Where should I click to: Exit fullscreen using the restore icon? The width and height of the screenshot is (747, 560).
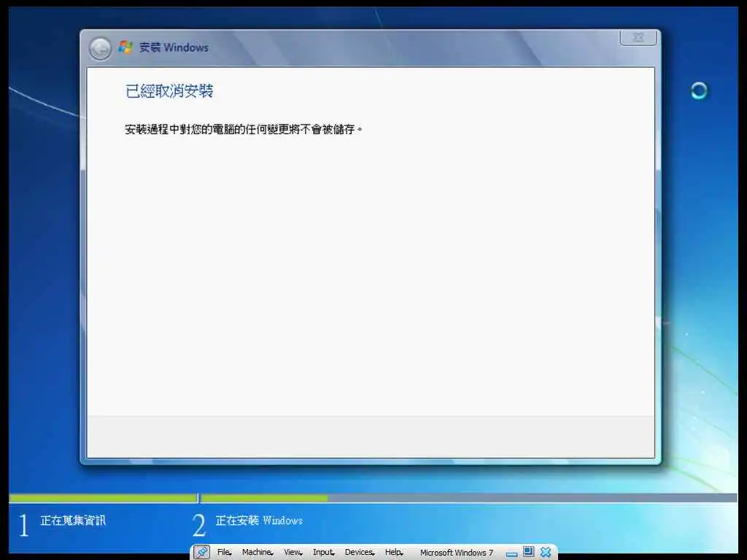pyautogui.click(x=528, y=552)
